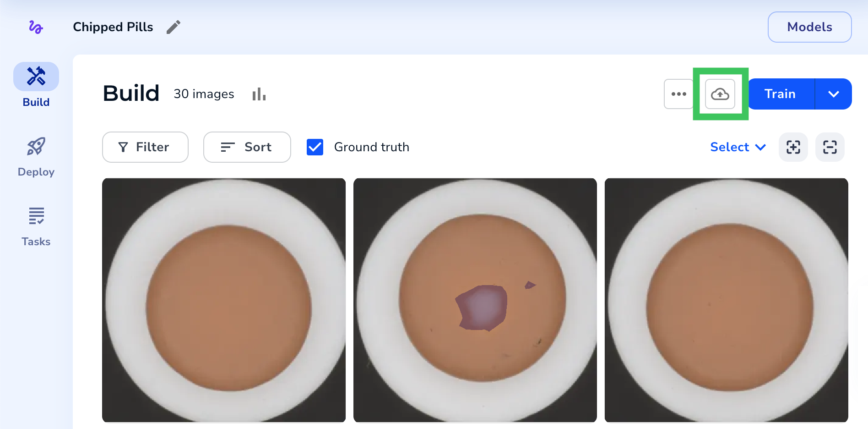868x429 pixels.
Task: Open the Tasks list icon in sidebar
Action: pyautogui.click(x=36, y=215)
